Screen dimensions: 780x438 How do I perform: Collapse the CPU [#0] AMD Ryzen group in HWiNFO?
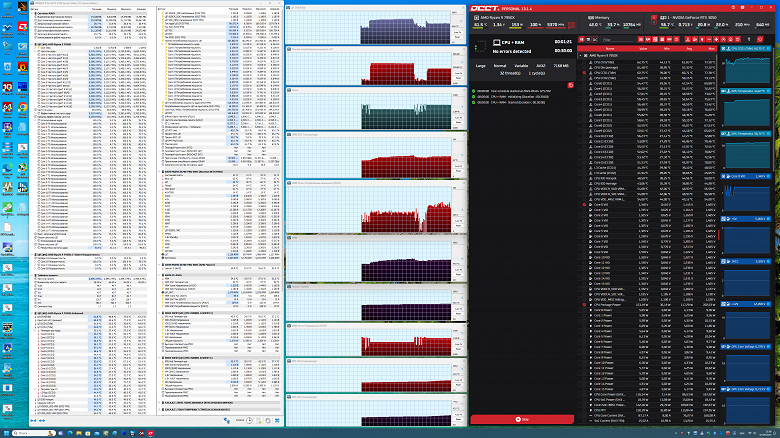pyautogui.click(x=34, y=46)
